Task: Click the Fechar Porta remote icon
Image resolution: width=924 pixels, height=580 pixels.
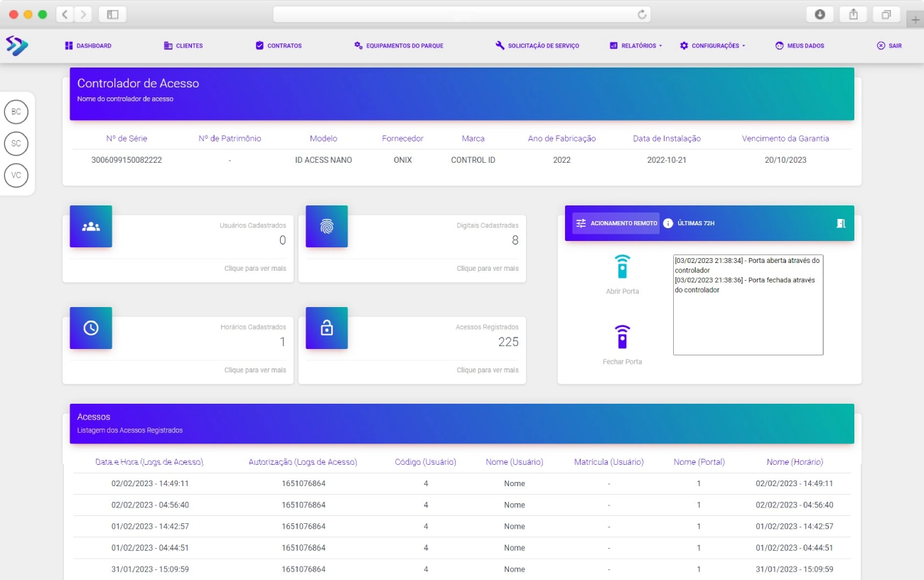Action: 622,337
